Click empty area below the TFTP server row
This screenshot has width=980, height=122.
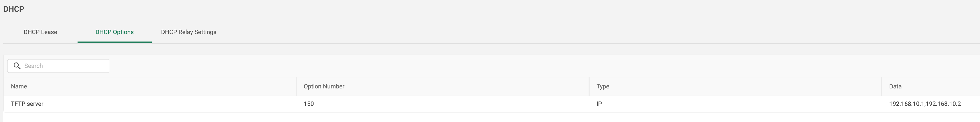[x=457, y=117]
